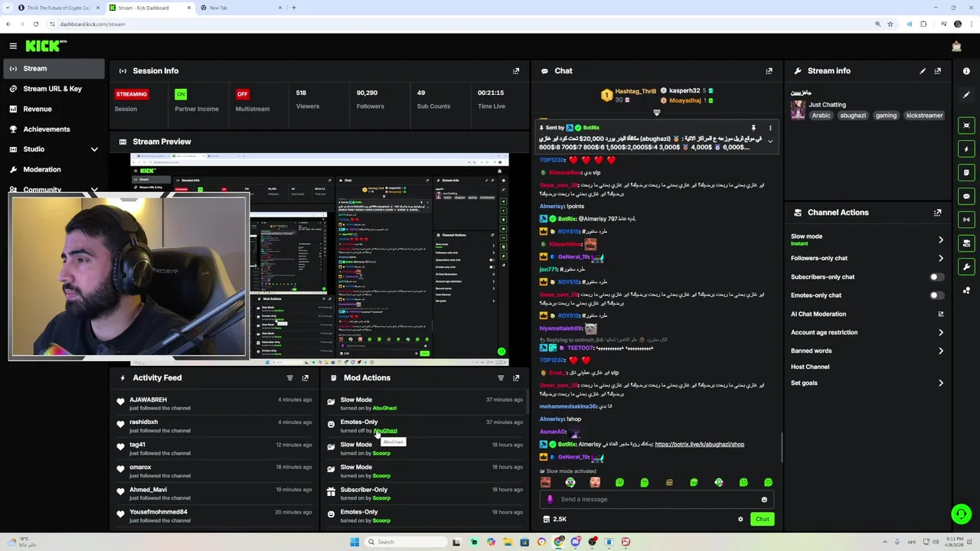The height and width of the screenshot is (551, 980).
Task: Pop out the Stream info panel
Action: 937,70
